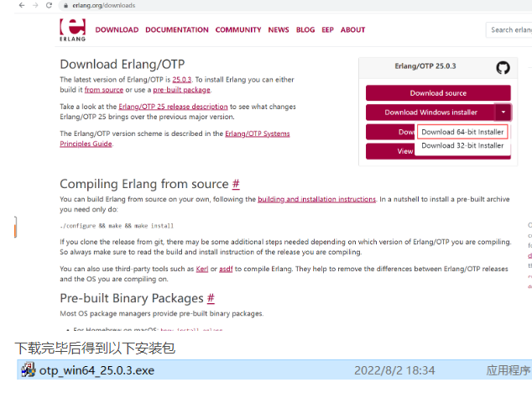Click the Download Windows installer button
This screenshot has width=532, height=393.
pos(430,113)
